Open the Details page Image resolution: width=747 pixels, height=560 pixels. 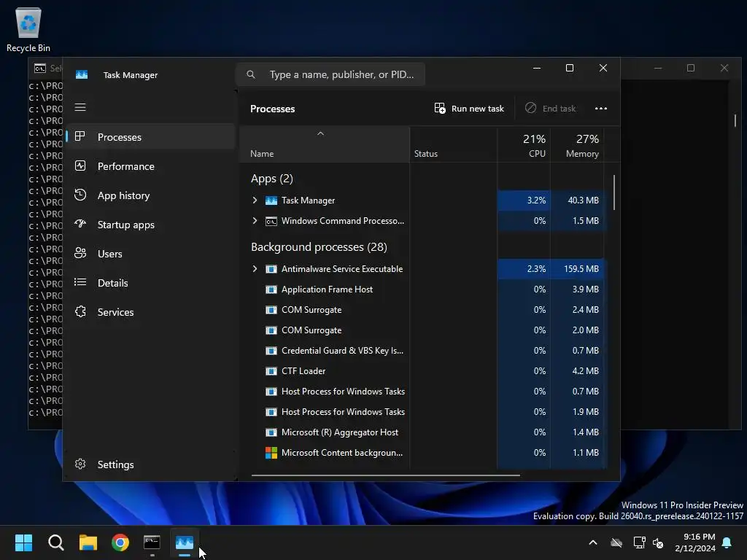tap(151, 283)
